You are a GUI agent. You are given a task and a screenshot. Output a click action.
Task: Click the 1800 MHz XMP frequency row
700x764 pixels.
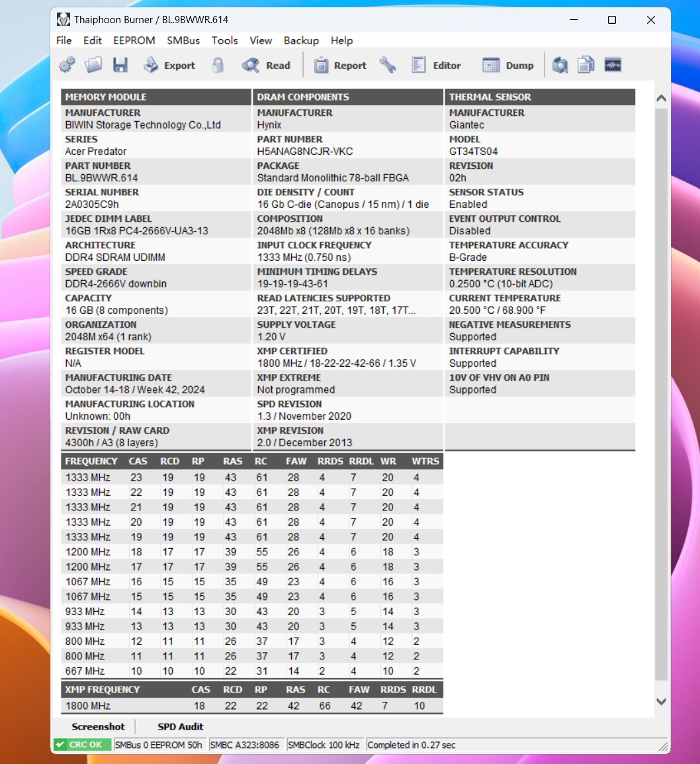[x=252, y=706]
